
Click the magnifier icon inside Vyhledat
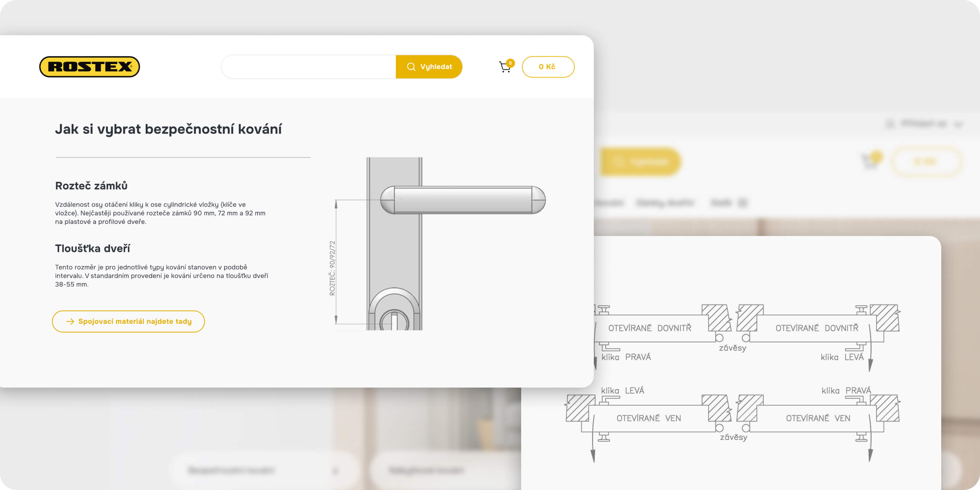pos(411,66)
